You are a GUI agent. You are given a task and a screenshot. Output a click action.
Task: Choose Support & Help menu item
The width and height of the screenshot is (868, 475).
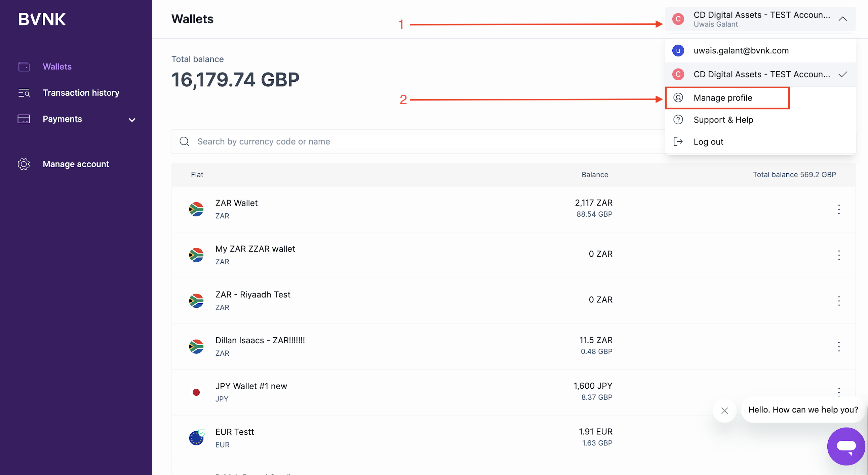pos(723,120)
